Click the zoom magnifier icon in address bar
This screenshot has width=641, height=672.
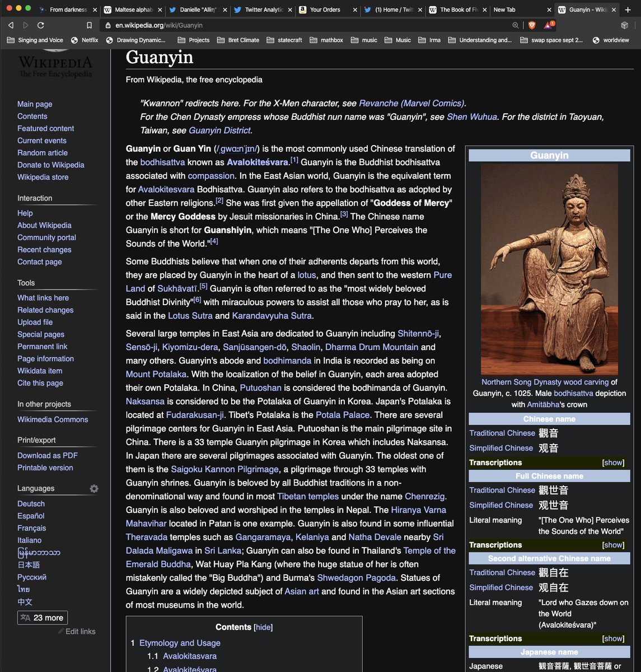[x=515, y=25]
